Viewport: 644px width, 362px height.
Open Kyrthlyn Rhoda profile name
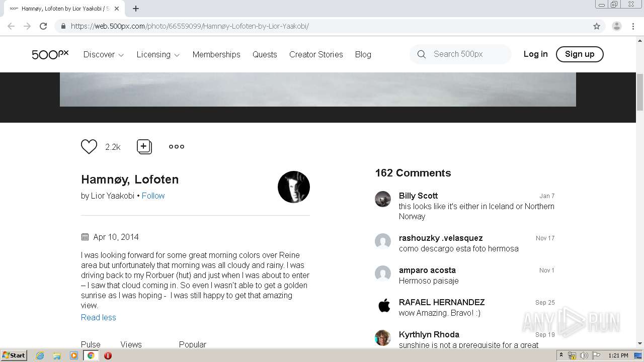pos(429,334)
